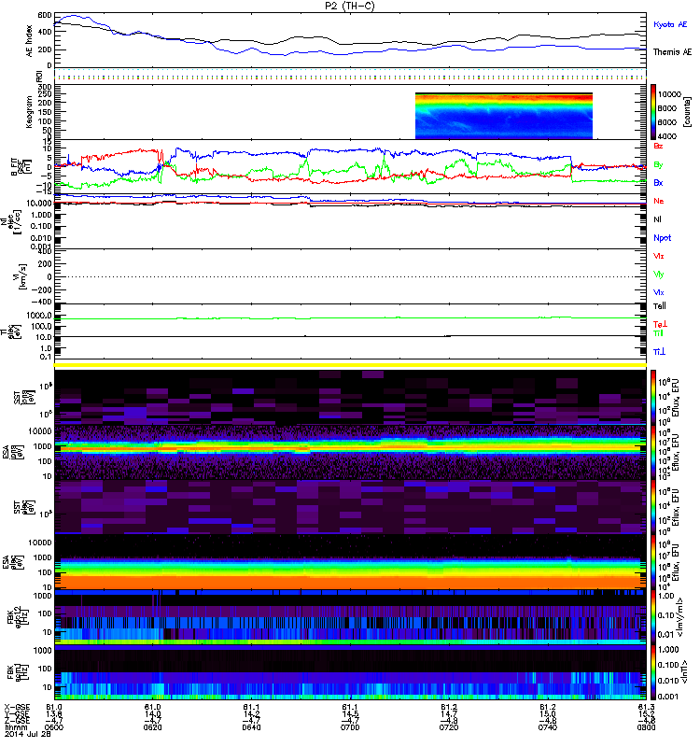Click the [counts] color bar unit label

coord(686,112)
